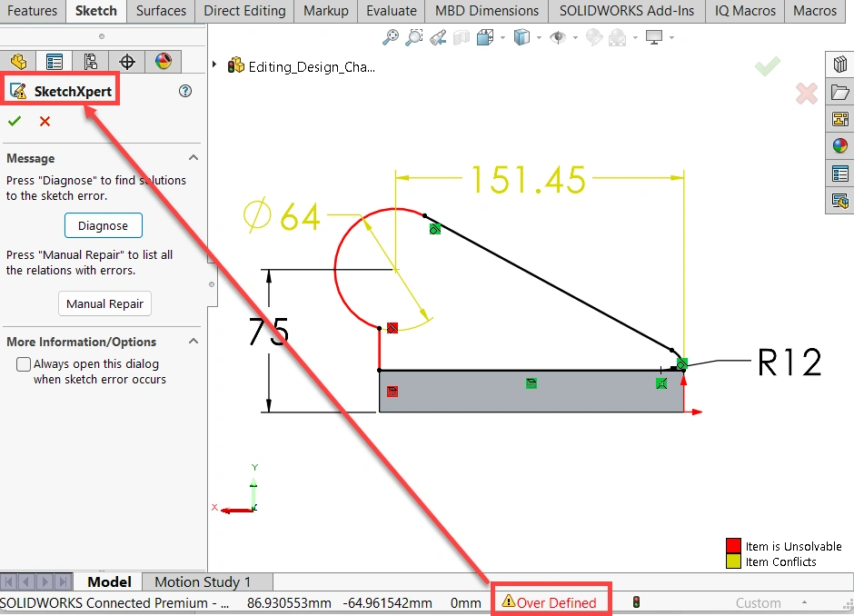The image size is (854, 616).
Task: Open File Explorer in task pane
Action: tap(839, 92)
